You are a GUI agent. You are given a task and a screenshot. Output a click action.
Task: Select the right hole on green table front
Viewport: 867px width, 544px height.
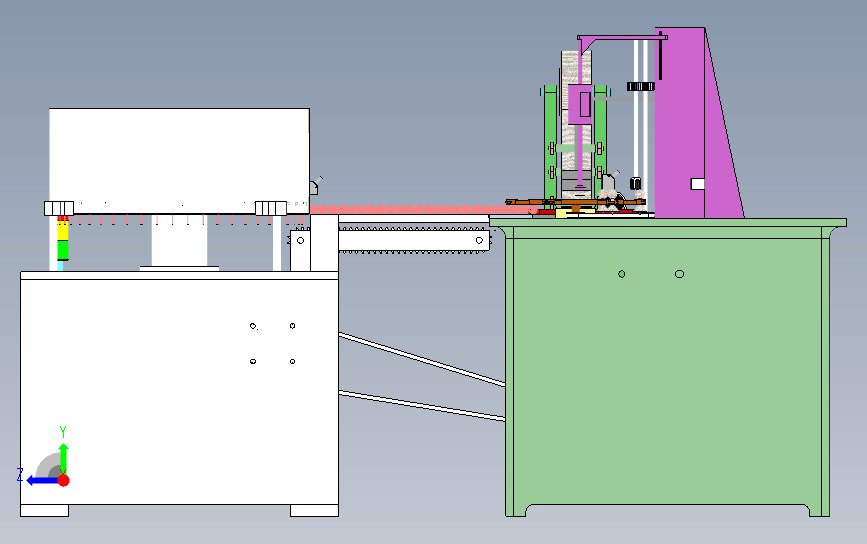click(x=680, y=274)
